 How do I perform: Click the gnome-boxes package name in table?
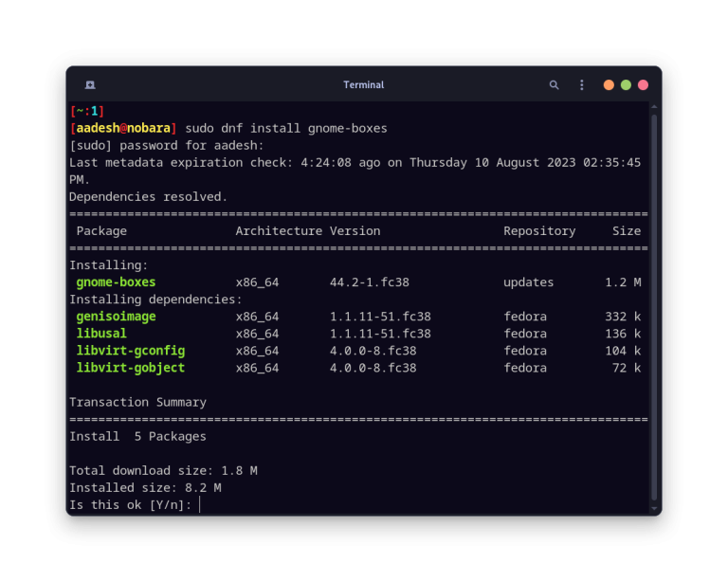pyautogui.click(x=116, y=282)
